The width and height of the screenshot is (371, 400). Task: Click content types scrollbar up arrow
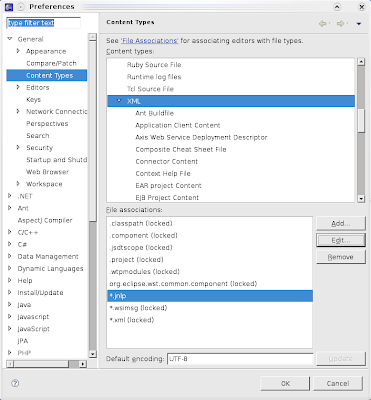click(x=361, y=62)
